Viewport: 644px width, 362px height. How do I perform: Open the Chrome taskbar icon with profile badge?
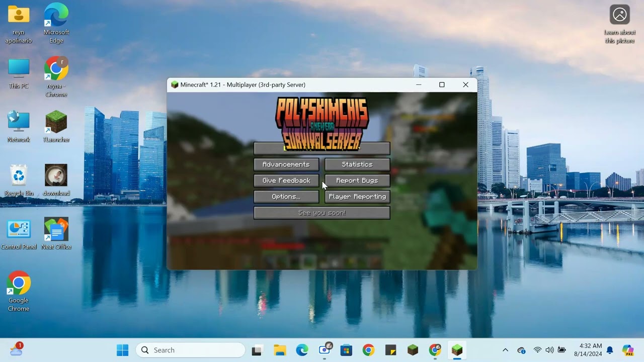click(435, 350)
